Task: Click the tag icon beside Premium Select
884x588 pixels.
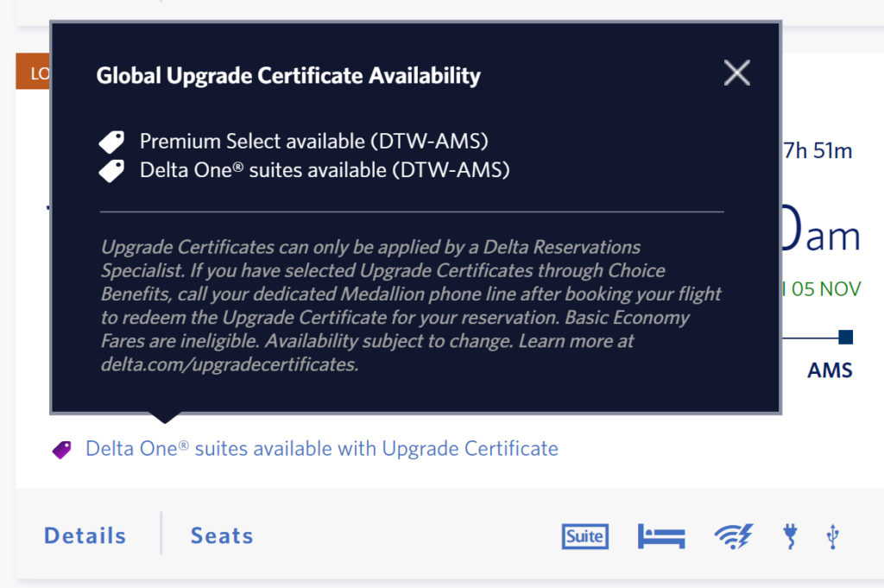Action: [x=110, y=140]
